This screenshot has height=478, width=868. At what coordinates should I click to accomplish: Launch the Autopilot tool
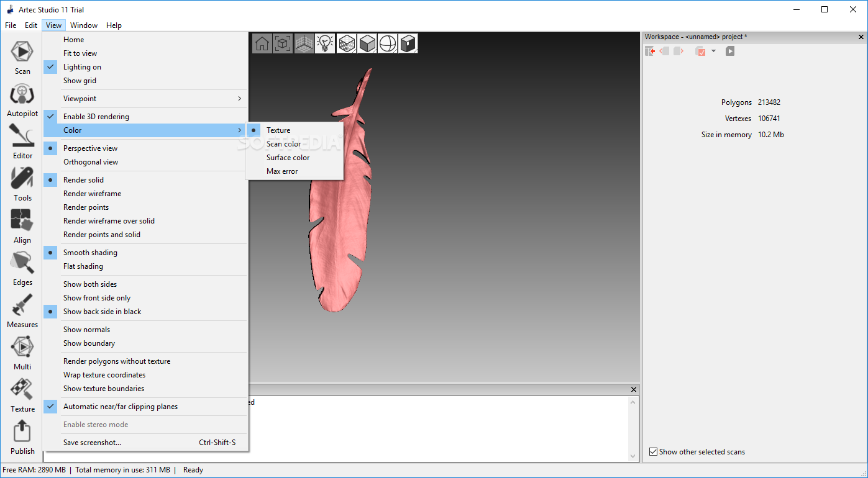[x=22, y=99]
